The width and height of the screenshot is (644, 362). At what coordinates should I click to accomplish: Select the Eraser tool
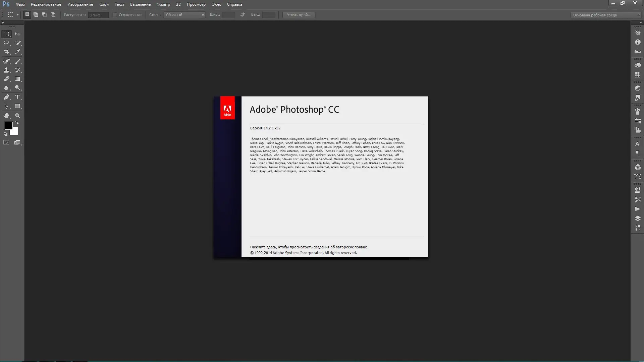[x=6, y=79]
